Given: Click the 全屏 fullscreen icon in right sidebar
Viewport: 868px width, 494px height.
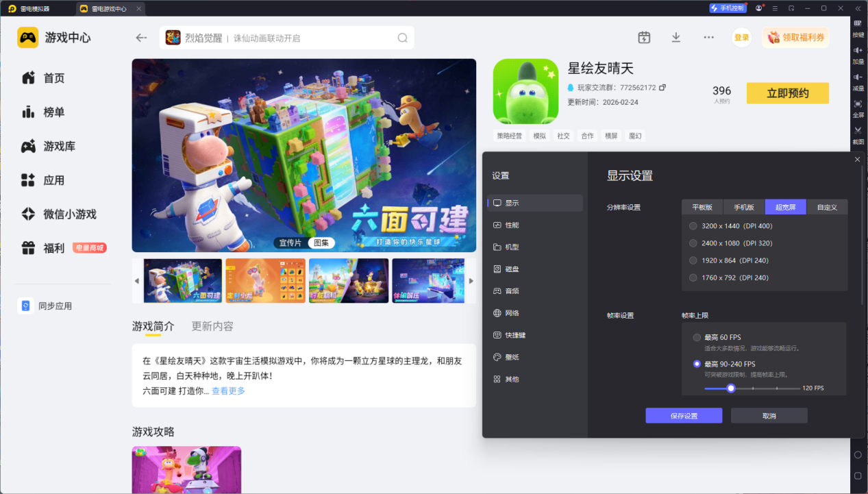Looking at the screenshot, I should pyautogui.click(x=858, y=108).
